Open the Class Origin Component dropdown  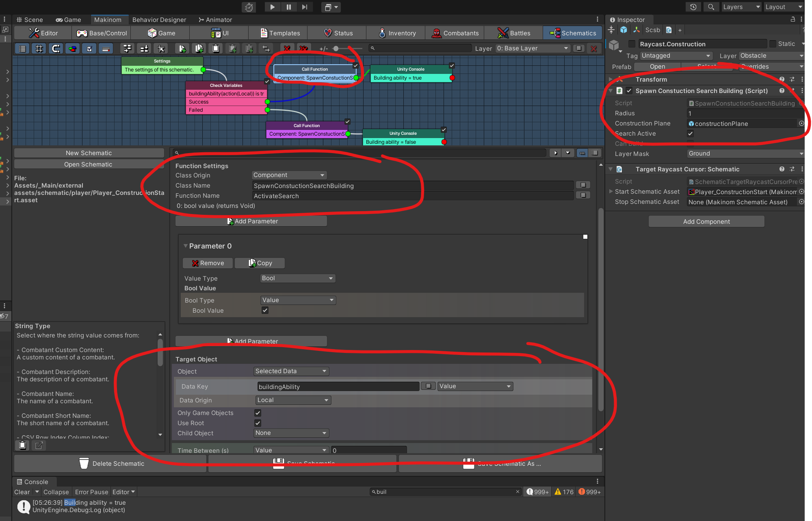point(289,175)
